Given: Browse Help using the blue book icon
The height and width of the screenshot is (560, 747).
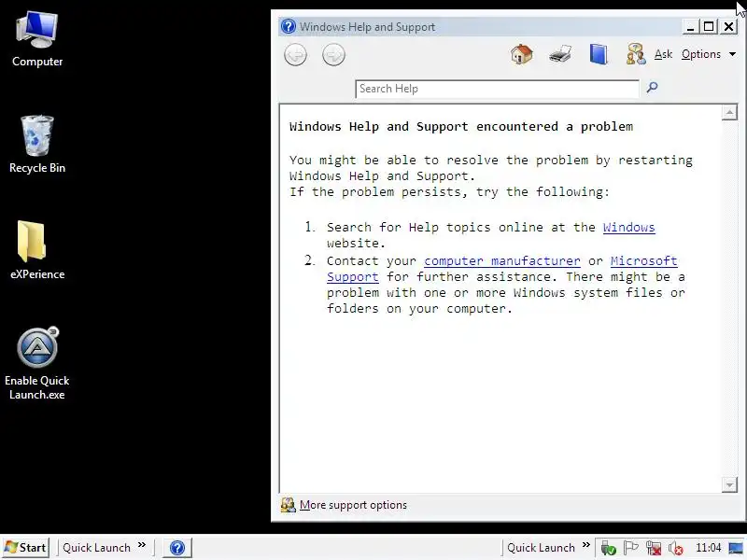Looking at the screenshot, I should coord(599,54).
